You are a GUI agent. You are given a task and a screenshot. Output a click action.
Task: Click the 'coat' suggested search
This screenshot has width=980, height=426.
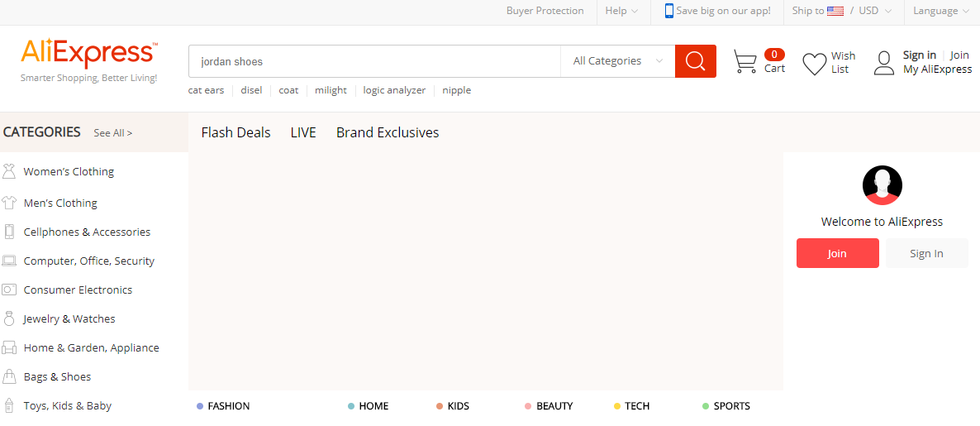(288, 90)
